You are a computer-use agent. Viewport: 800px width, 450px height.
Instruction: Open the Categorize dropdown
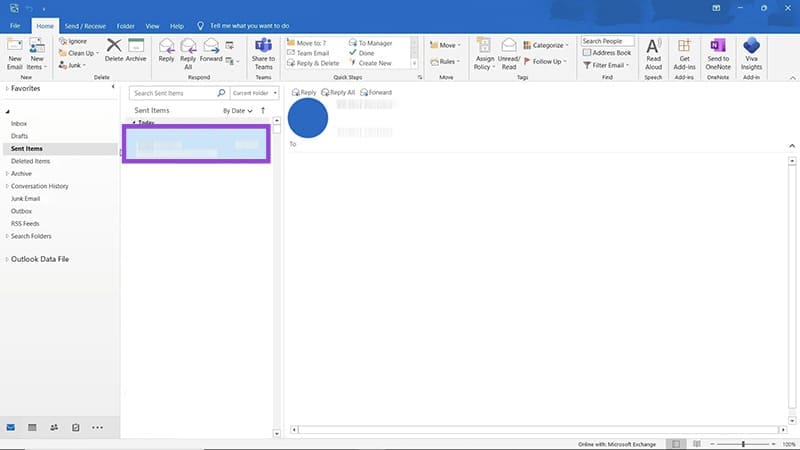coord(547,45)
